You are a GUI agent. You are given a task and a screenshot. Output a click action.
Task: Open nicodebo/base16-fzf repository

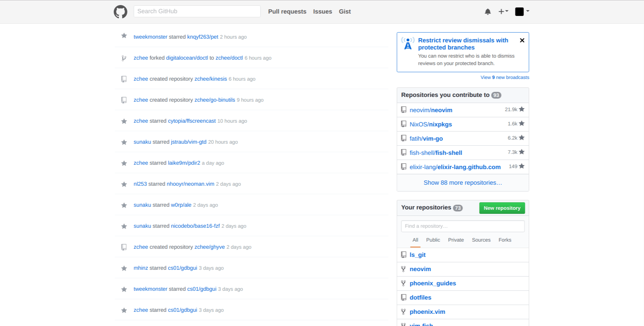(195, 226)
